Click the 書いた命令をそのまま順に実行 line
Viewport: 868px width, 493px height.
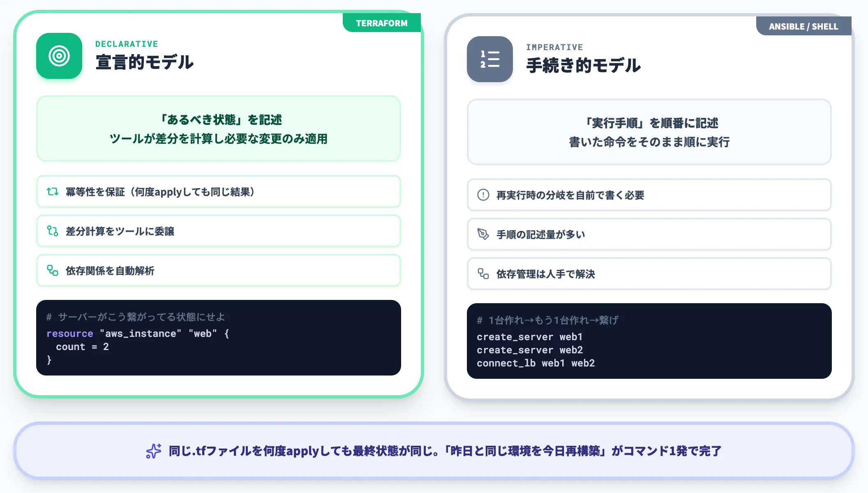coord(649,142)
